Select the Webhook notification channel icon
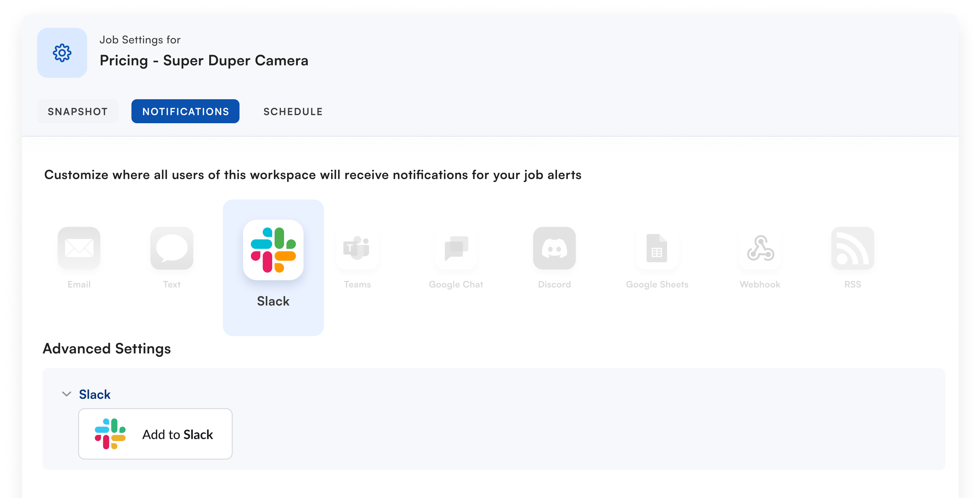The height and width of the screenshot is (498, 980). point(760,248)
